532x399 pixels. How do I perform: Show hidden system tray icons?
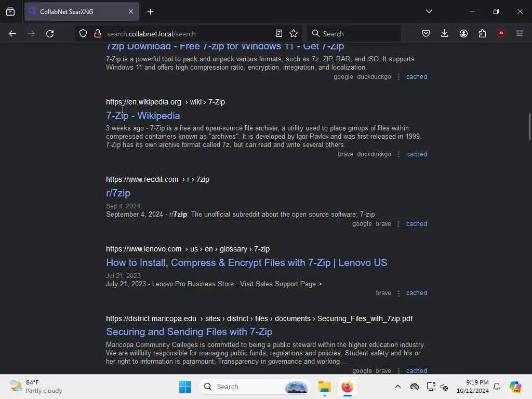398,387
